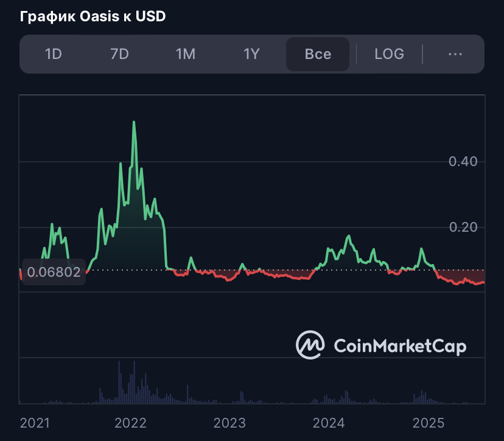Click the CoinMarketCap logo icon
The width and height of the screenshot is (504, 441).
[x=310, y=345]
